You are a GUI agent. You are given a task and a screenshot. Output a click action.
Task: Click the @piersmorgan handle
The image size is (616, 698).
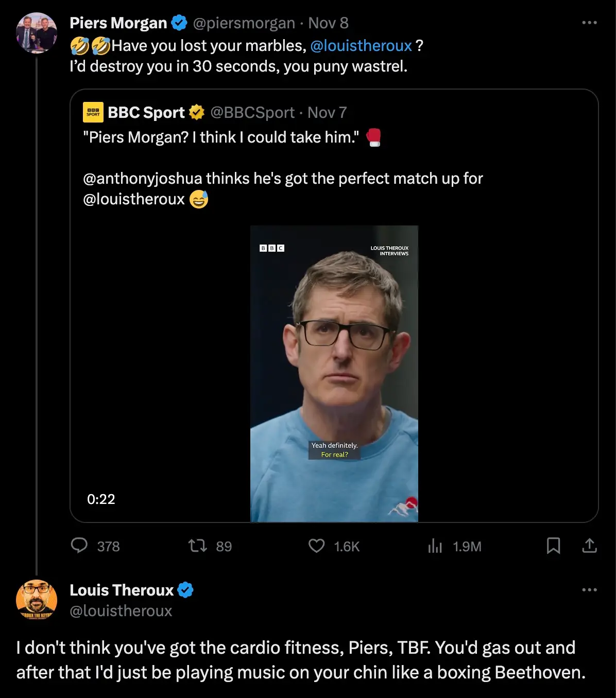click(244, 23)
